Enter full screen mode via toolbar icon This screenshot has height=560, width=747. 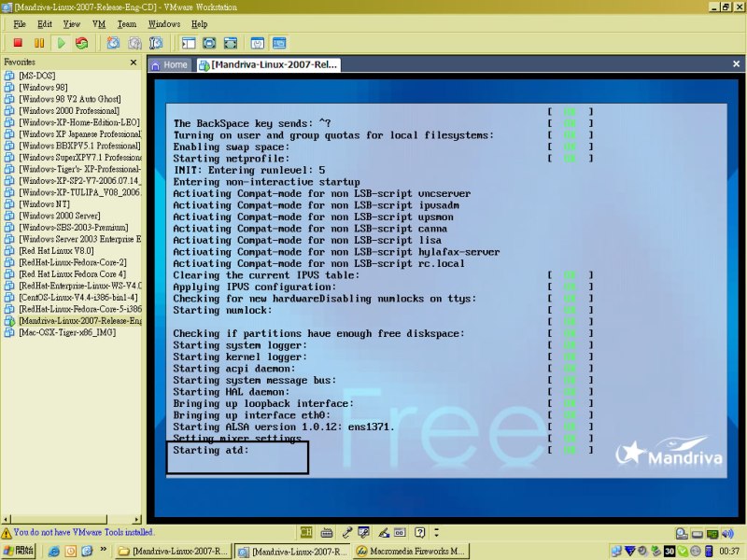231,43
